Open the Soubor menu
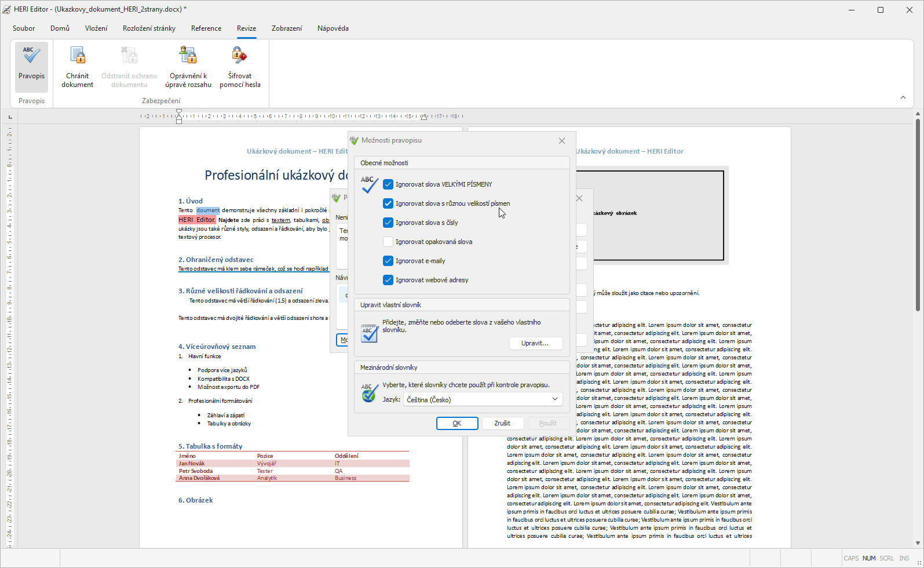Image resolution: width=924 pixels, height=568 pixels. point(24,28)
